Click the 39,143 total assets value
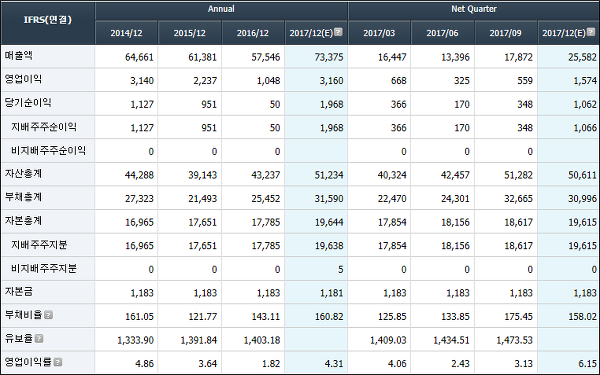The height and width of the screenshot is (375, 600). pyautogui.click(x=202, y=175)
